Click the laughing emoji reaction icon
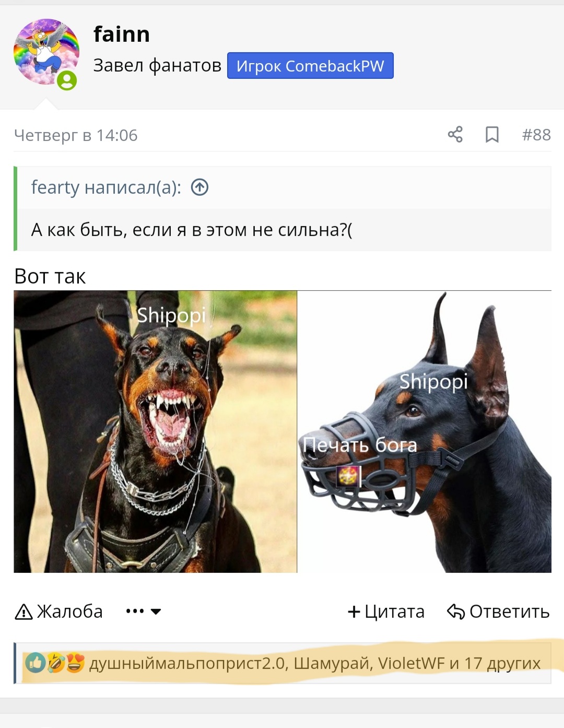 (56, 663)
